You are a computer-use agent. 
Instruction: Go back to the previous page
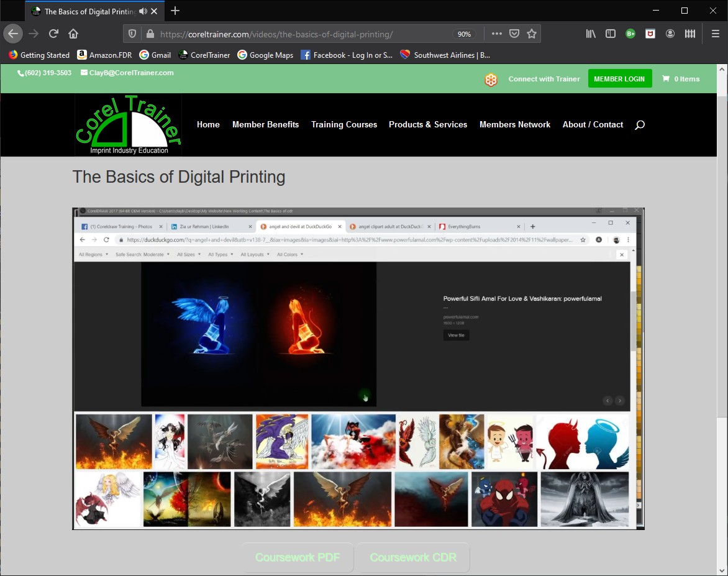coord(13,34)
